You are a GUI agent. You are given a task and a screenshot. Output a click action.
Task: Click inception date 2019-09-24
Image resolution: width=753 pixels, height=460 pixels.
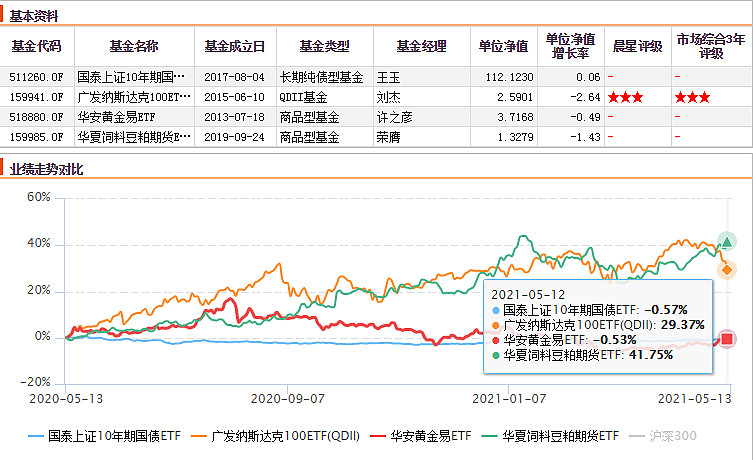(x=234, y=137)
